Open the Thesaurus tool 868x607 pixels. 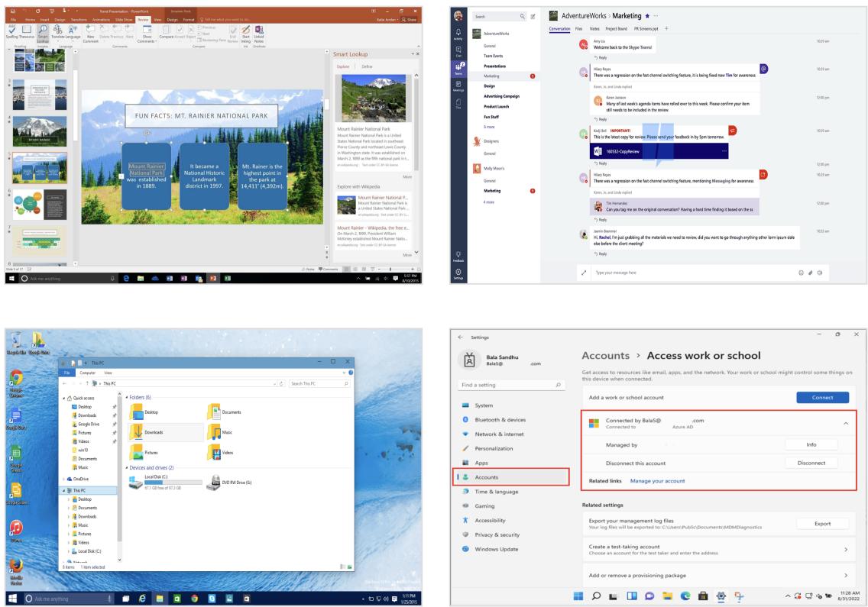[28, 31]
